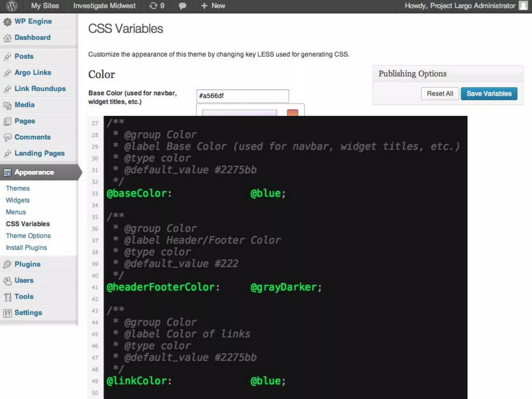Click the Reset All button

(440, 94)
